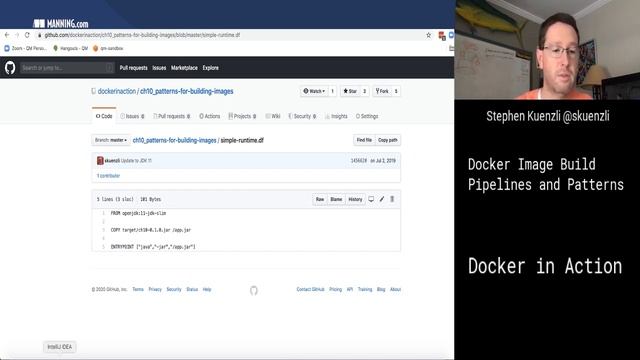Open Issues in GitHub top navigation
This screenshot has width=640, height=360.
(x=159, y=68)
